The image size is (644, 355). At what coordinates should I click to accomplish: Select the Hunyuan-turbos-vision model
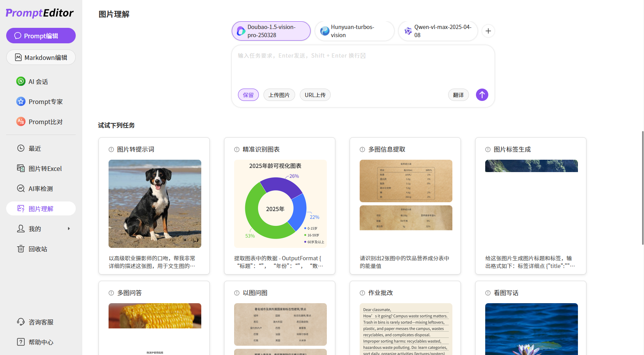353,31
